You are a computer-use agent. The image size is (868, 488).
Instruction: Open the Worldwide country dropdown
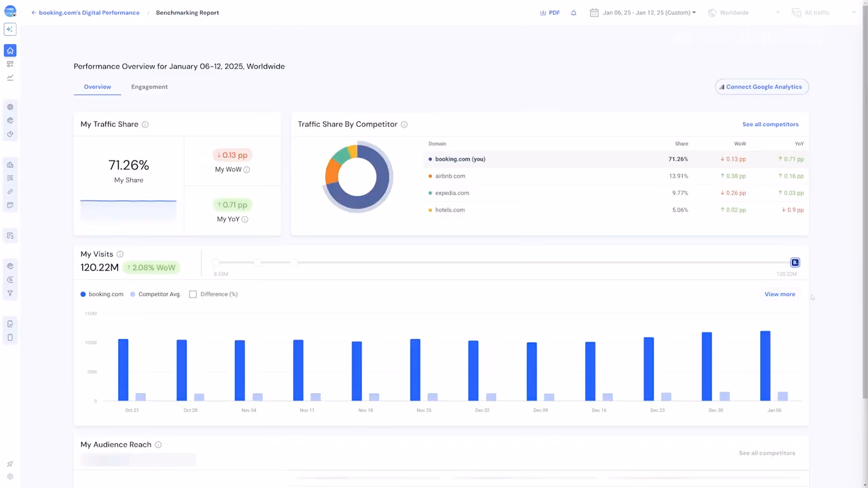[744, 13]
